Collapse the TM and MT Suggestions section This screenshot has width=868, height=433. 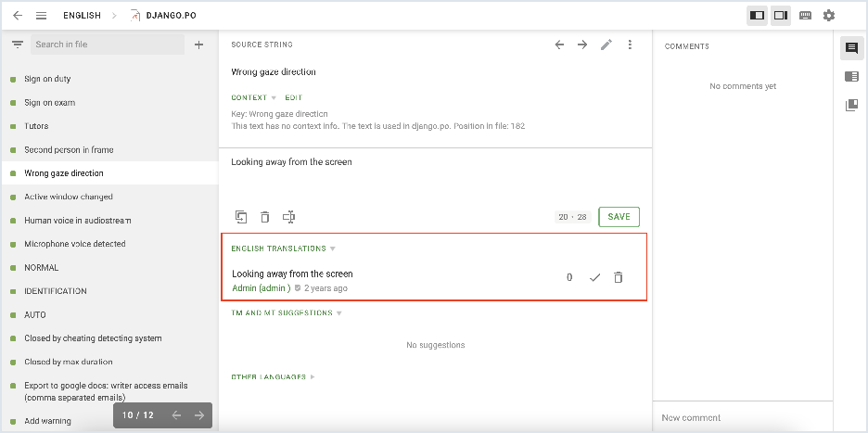(338, 313)
